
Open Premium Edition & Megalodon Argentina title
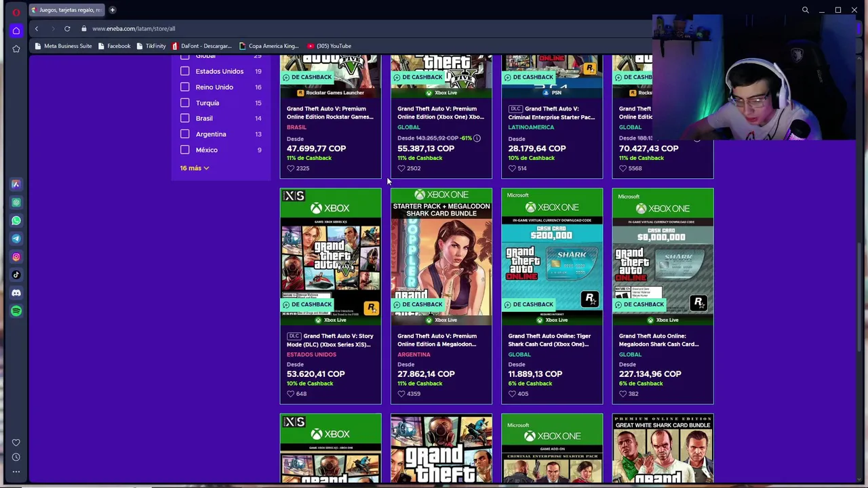pyautogui.click(x=437, y=340)
